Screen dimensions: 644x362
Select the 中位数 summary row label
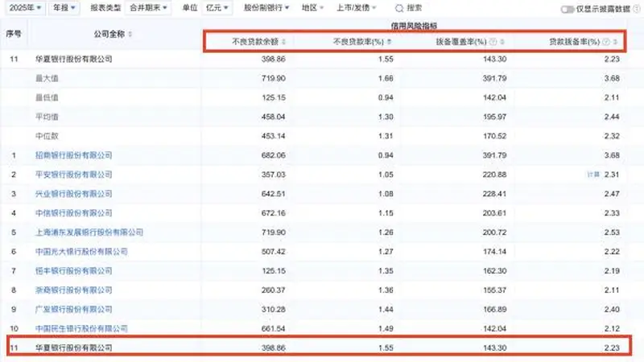point(47,136)
